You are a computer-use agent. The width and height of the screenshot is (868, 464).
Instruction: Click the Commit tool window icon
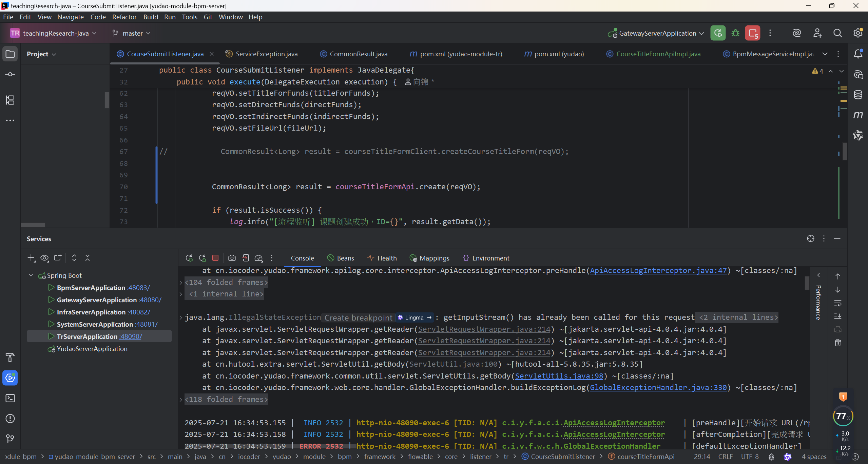pos(10,74)
